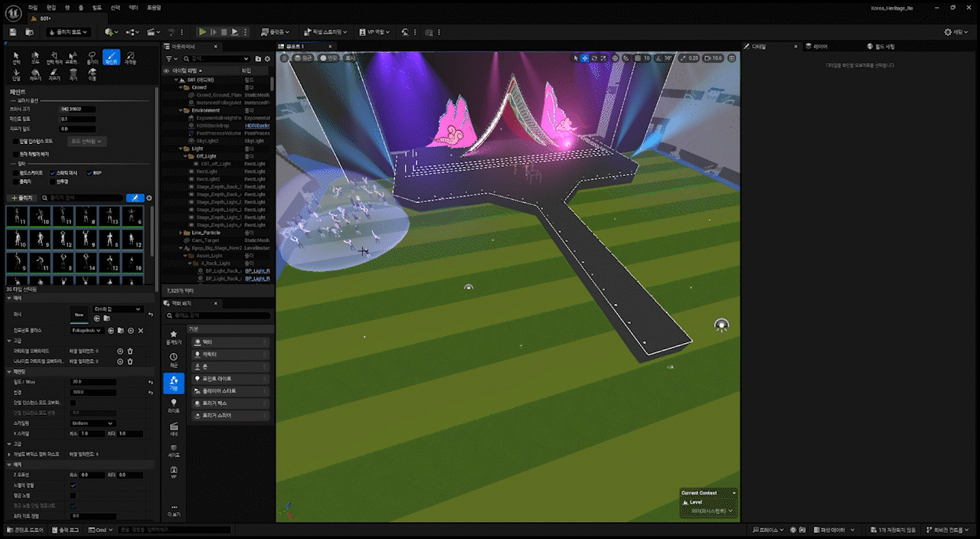980x539 pixels.
Task: Expand the Line_Particle folder in outliner
Action: (181, 233)
